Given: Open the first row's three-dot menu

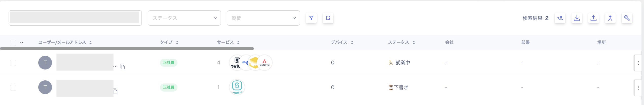Looking at the screenshot, I should pyautogui.click(x=638, y=63).
